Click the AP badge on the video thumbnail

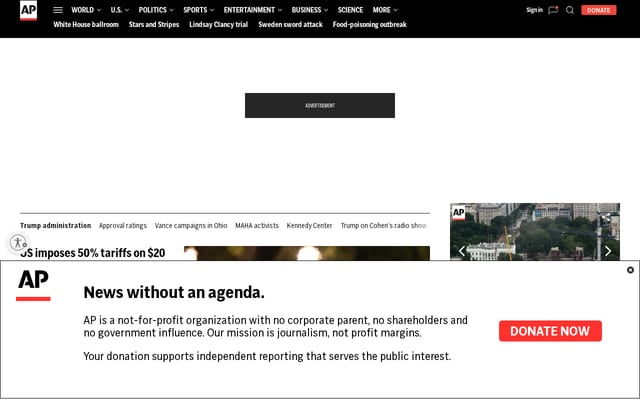tap(458, 213)
